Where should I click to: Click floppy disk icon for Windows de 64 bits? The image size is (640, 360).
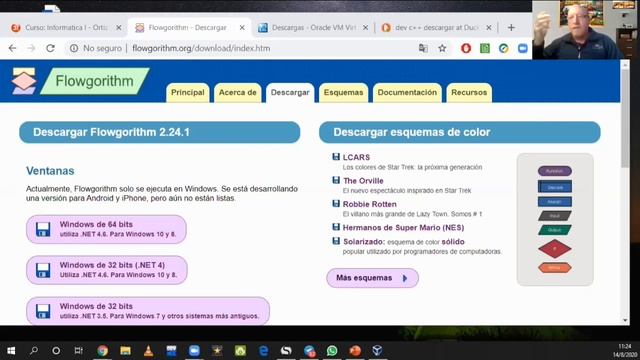(43, 229)
